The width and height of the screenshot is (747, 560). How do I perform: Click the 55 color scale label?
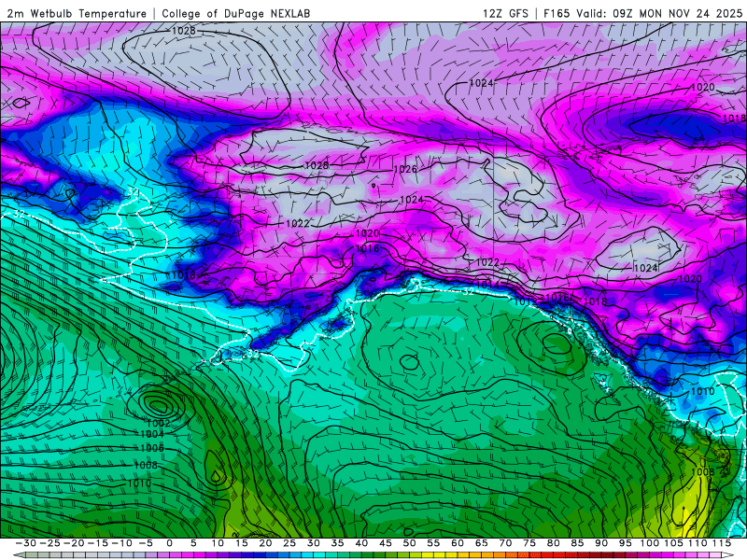[x=433, y=543]
